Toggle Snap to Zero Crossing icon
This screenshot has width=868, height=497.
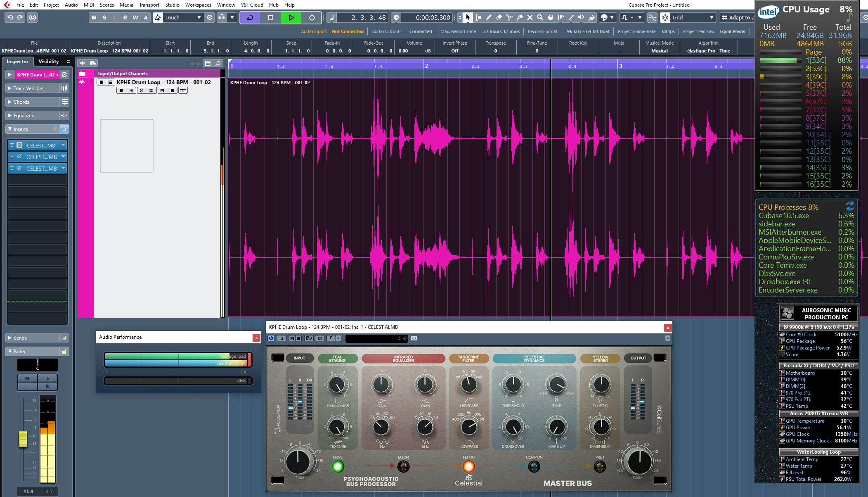652,17
